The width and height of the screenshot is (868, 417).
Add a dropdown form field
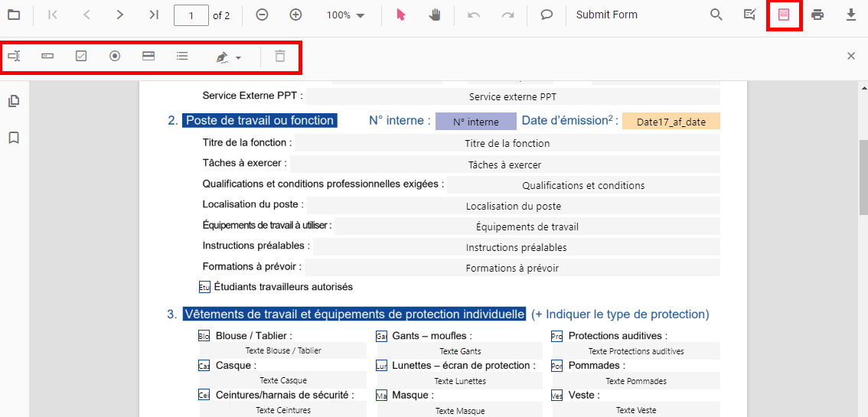[148, 56]
